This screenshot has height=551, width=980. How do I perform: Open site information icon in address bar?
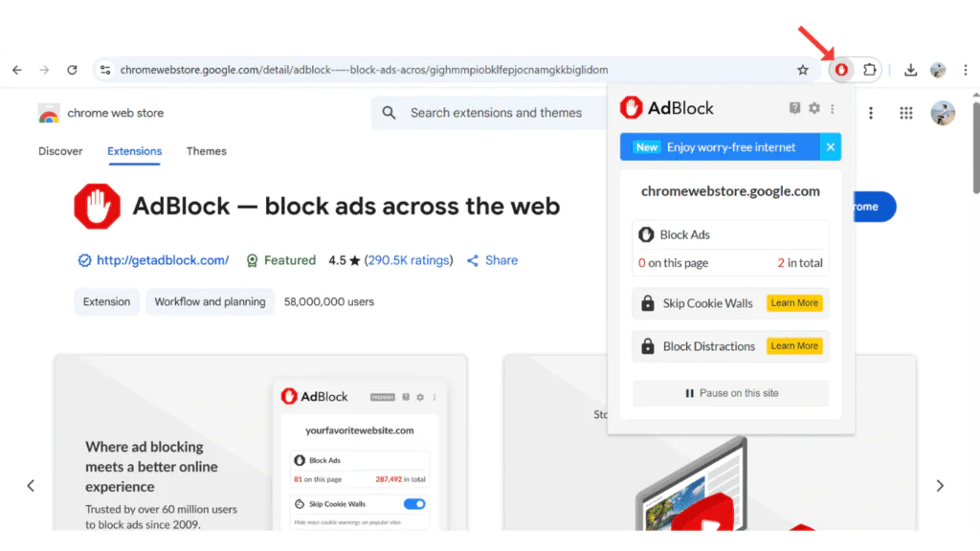tap(105, 70)
